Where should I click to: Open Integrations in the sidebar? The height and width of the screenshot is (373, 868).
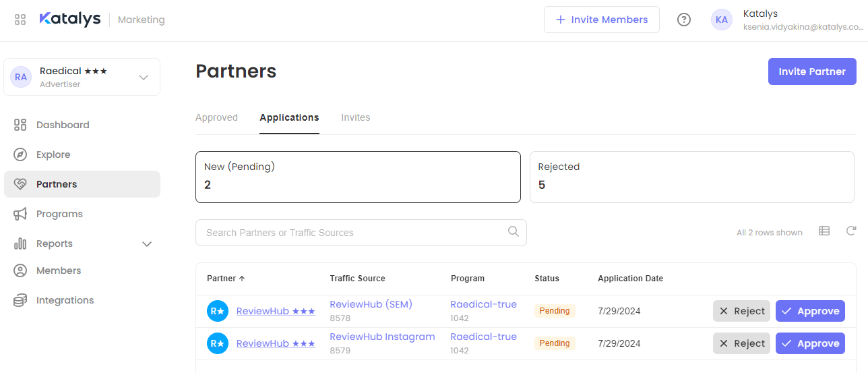[65, 300]
